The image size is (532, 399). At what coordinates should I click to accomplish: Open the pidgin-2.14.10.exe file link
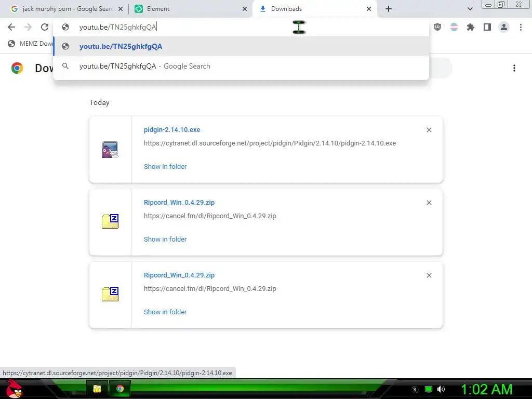(172, 129)
